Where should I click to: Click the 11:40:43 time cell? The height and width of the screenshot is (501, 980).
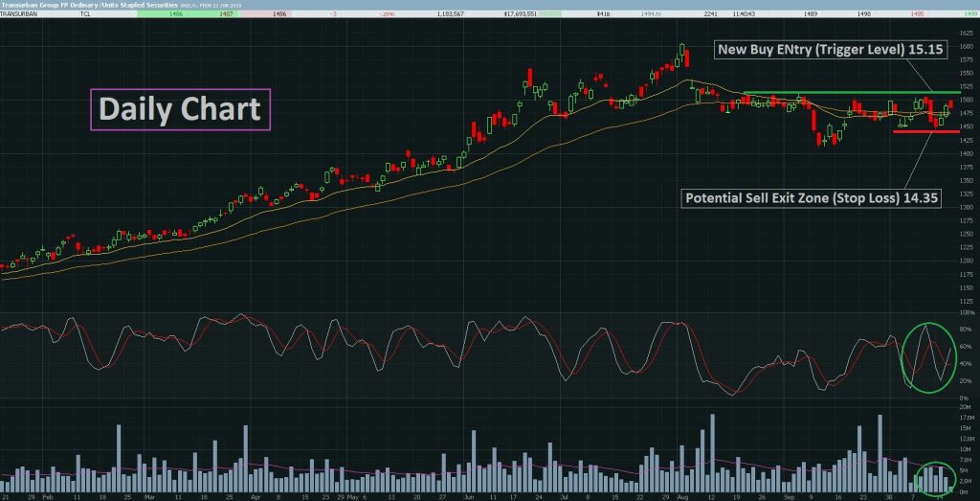pyautogui.click(x=742, y=12)
